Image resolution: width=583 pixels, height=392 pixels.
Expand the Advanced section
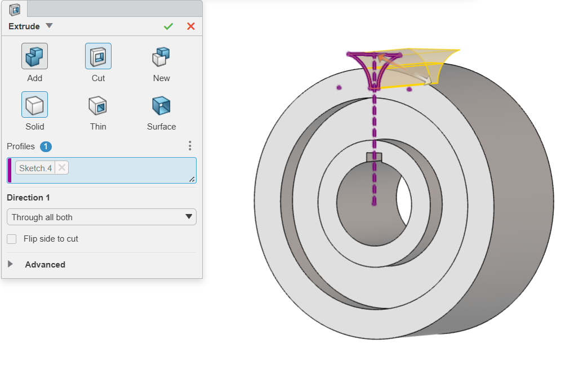click(10, 264)
